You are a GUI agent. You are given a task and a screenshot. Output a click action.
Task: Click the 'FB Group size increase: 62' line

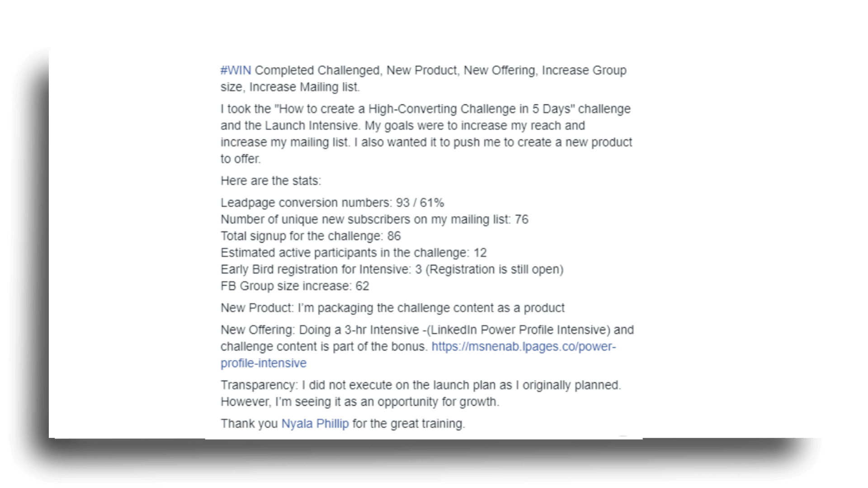coord(295,286)
